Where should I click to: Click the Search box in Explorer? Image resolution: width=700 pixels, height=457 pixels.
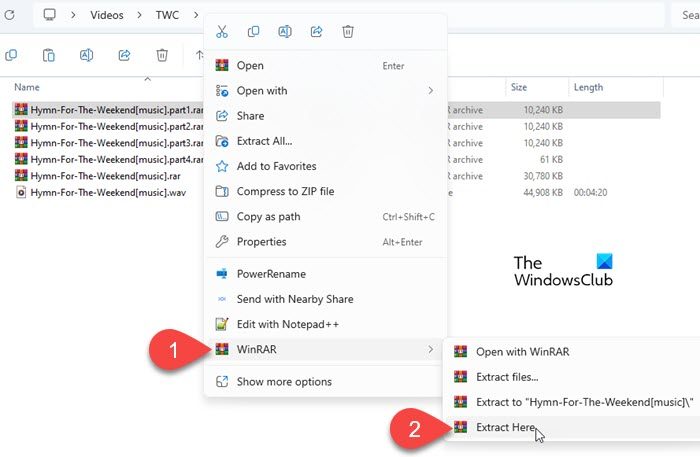click(x=686, y=15)
